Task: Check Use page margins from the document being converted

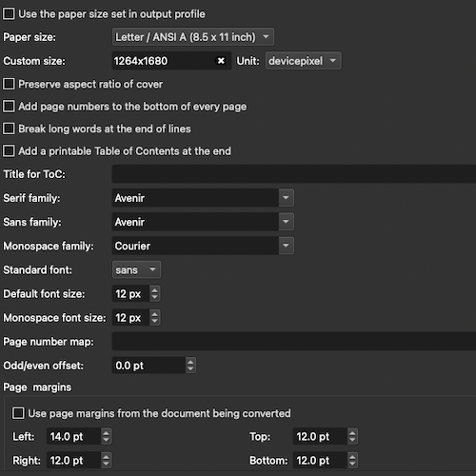Action: click(18, 413)
